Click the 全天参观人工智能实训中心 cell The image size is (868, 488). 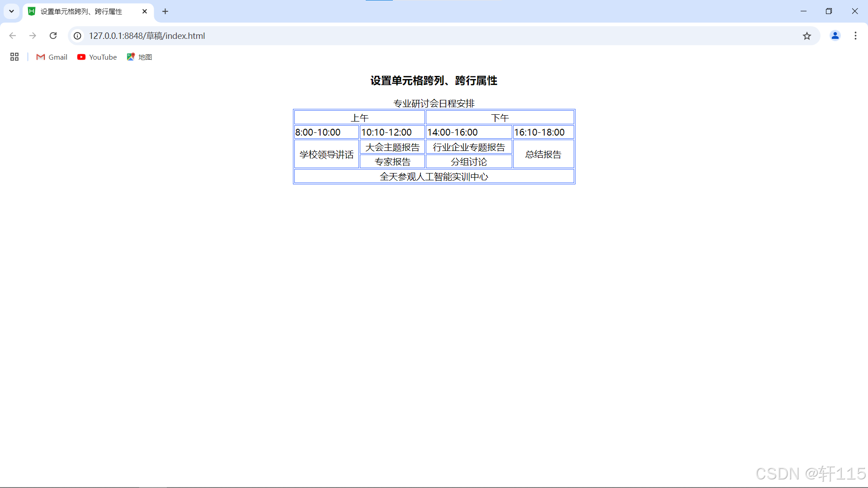click(434, 177)
